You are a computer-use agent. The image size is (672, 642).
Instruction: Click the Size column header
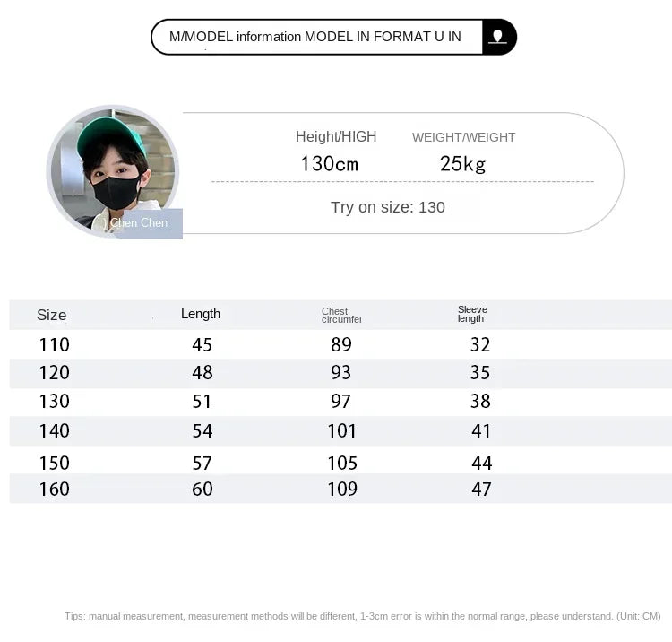(52, 315)
